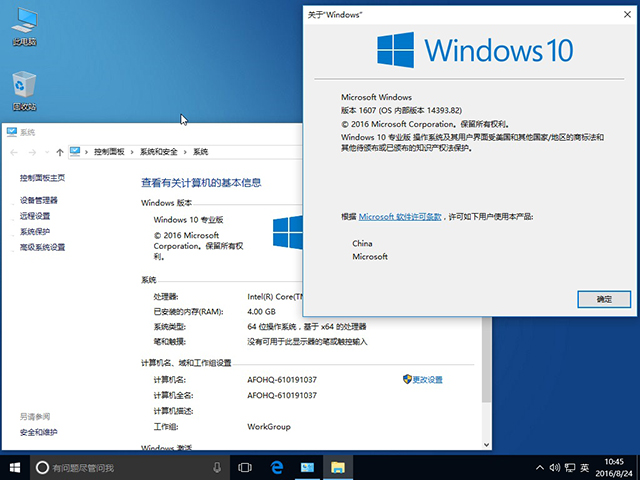Navigate to 系统和安全 in breadcrumb
This screenshot has width=640, height=480.
(159, 152)
